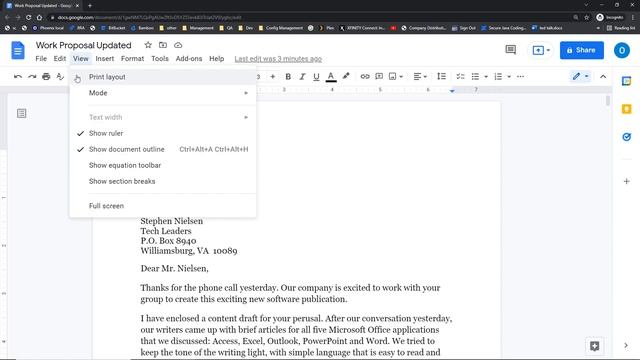Add a comment from the toolbar
Image resolution: width=640 pixels, height=360 pixels.
coord(379,76)
